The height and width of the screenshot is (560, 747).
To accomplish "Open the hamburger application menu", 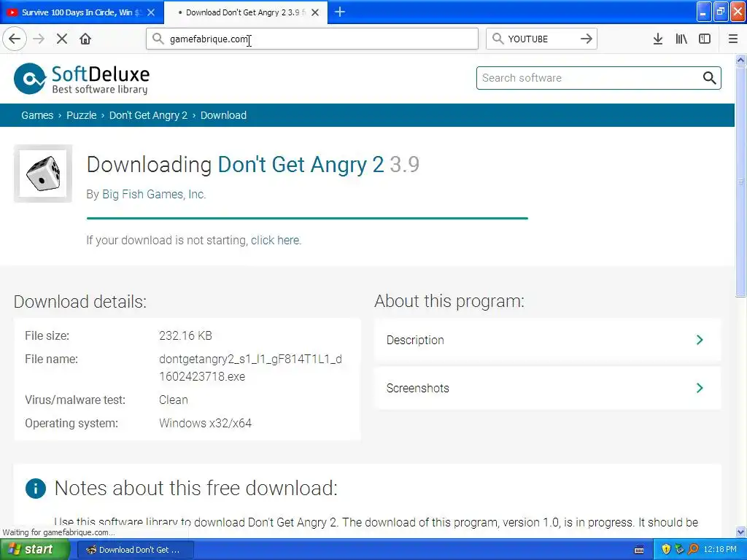I will point(733,39).
